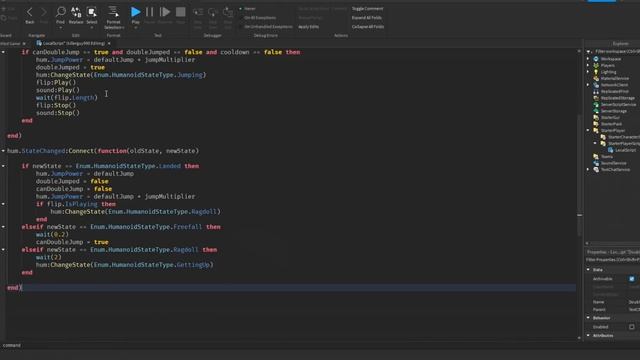Click Expand All Folds

click(x=367, y=18)
